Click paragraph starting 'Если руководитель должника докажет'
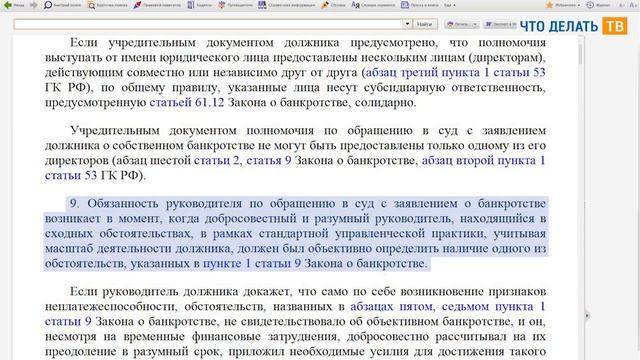The height and width of the screenshot is (360, 640). tap(295, 321)
